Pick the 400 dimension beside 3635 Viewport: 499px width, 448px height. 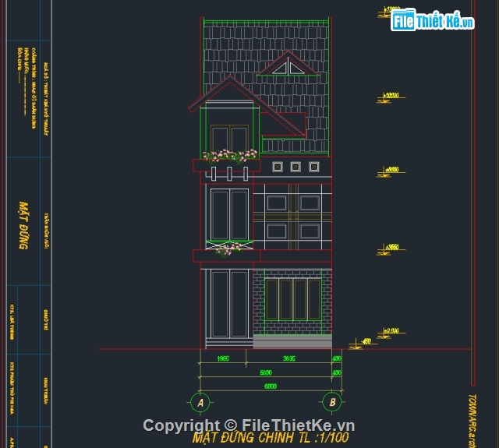(337, 358)
